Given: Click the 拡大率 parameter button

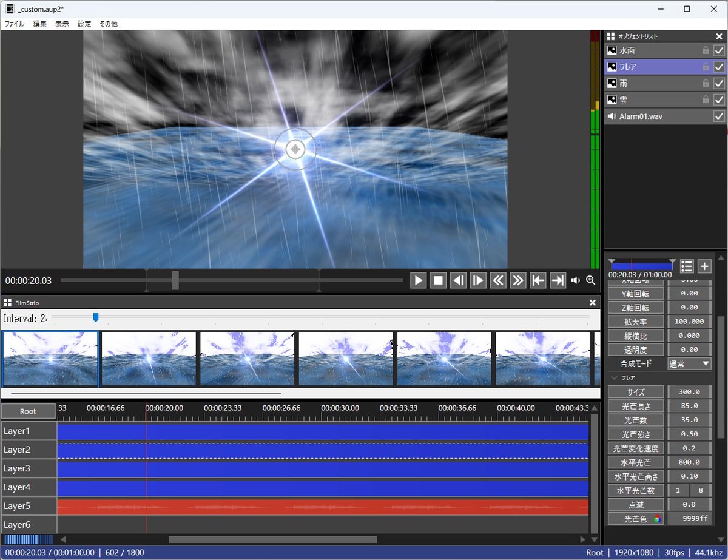Looking at the screenshot, I should 636,322.
